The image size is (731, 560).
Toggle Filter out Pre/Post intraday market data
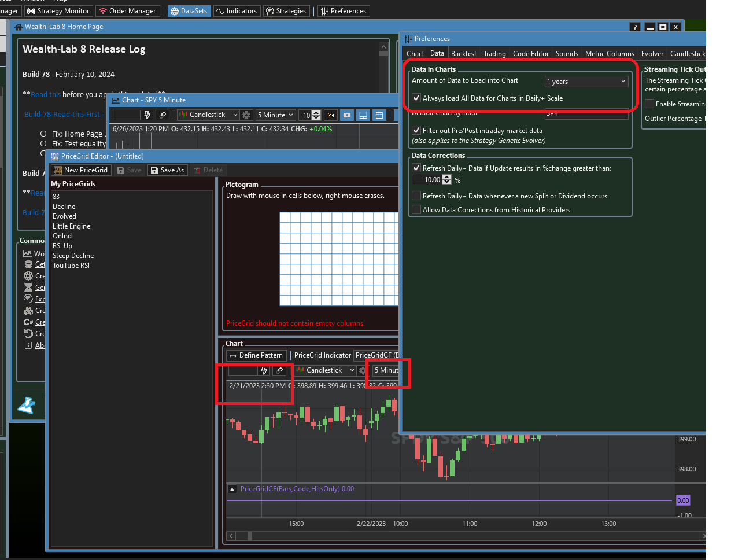point(416,130)
